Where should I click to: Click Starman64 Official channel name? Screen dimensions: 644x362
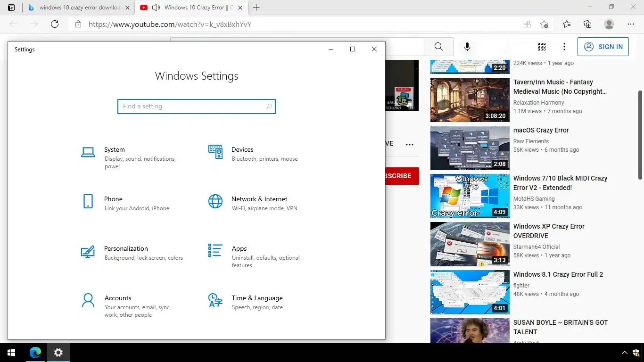(537, 247)
